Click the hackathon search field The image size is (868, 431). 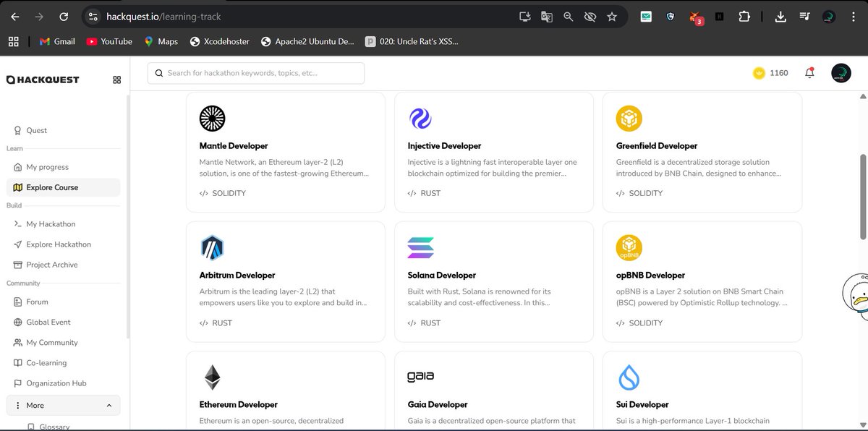256,73
